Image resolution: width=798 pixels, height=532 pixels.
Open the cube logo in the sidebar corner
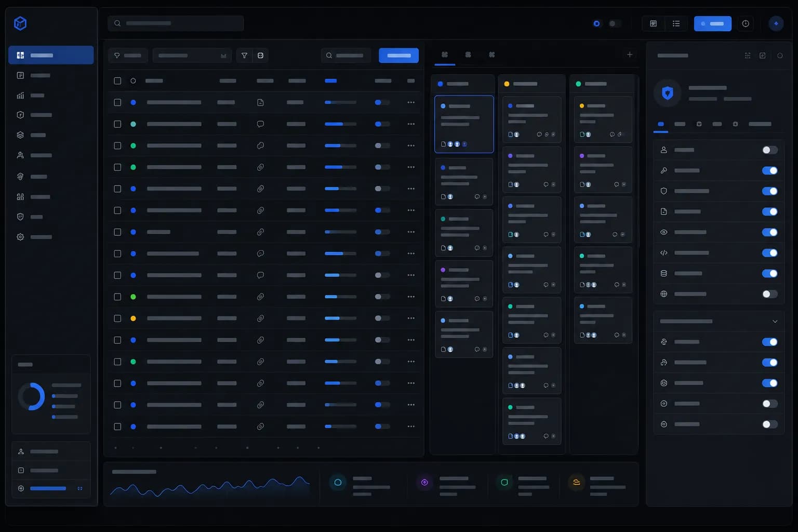point(20,23)
